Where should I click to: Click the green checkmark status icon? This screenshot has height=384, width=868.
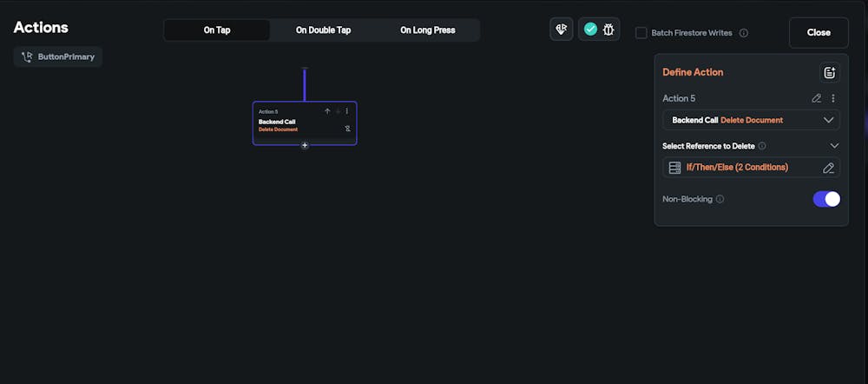(x=590, y=30)
